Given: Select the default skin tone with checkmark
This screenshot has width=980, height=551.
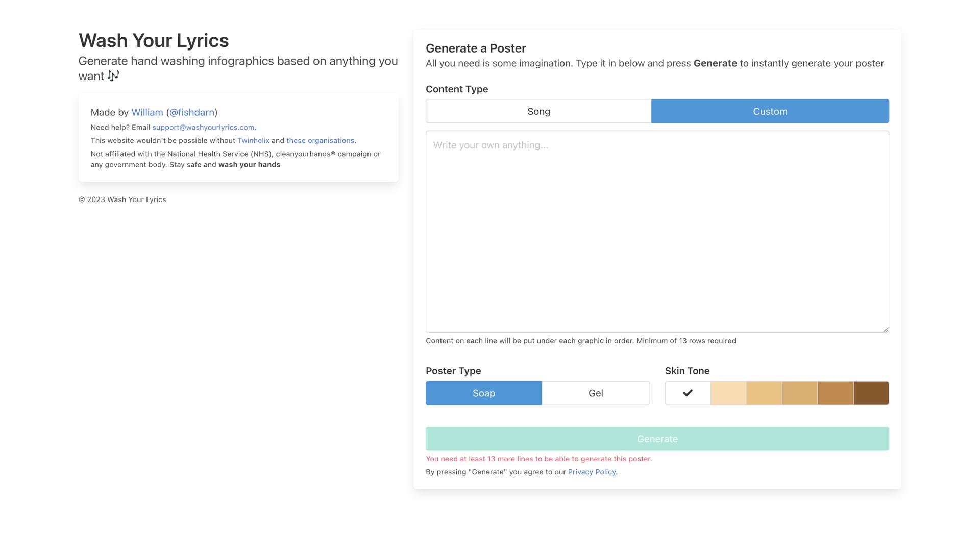Looking at the screenshot, I should pyautogui.click(x=688, y=393).
